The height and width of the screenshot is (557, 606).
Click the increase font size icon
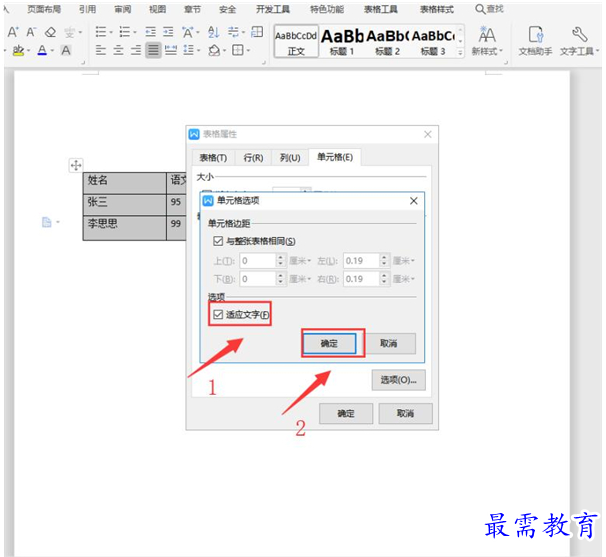[13, 32]
